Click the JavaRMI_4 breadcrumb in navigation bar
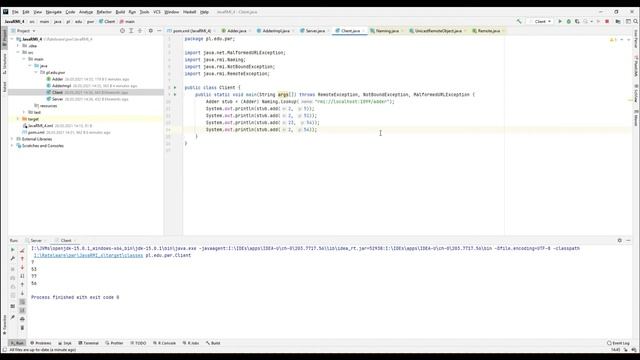The height and width of the screenshot is (360, 640). 15,21
